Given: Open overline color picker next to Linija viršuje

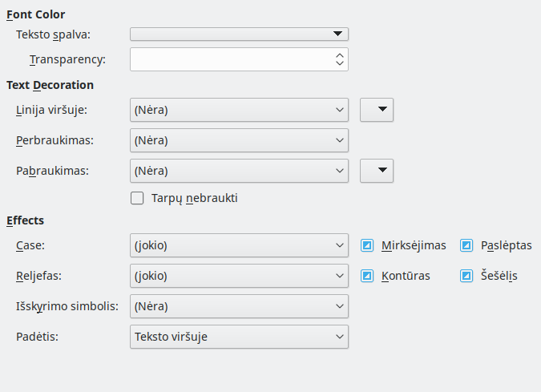Looking at the screenshot, I should pos(377,110).
